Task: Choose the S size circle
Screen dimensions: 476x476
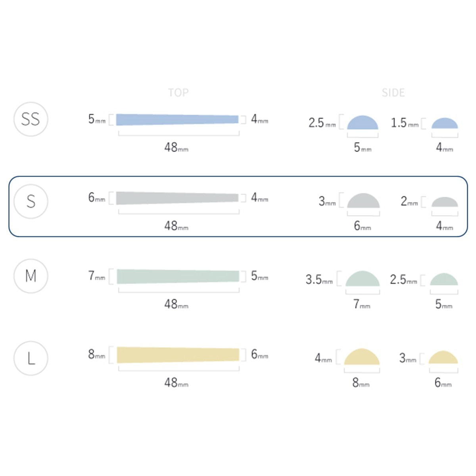Action: (31, 202)
